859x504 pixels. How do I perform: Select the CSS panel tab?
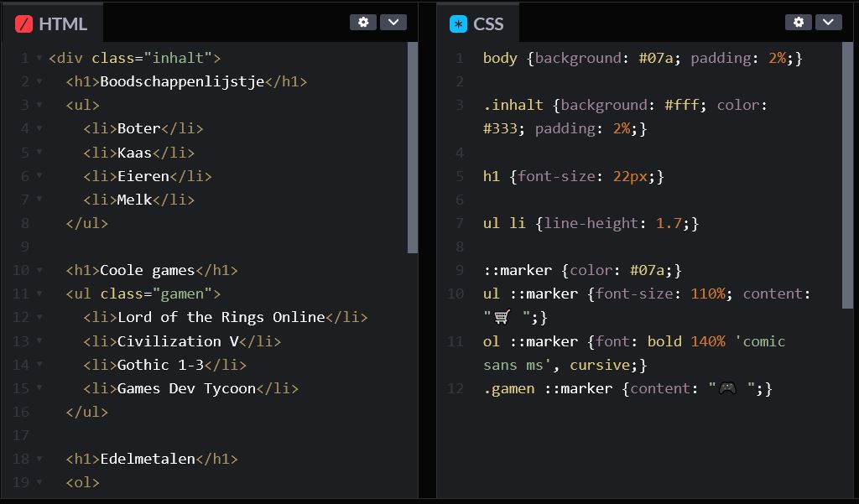[477, 23]
